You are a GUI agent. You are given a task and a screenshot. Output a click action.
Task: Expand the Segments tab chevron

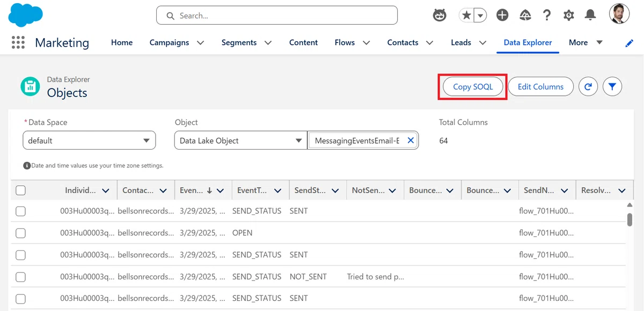click(x=268, y=42)
